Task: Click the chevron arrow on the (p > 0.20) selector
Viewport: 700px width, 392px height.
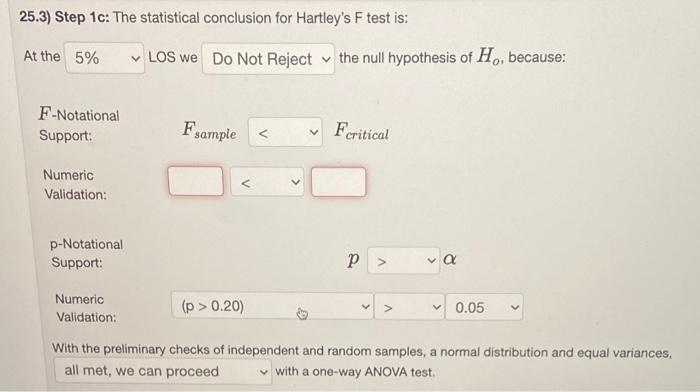Action: [x=365, y=307]
